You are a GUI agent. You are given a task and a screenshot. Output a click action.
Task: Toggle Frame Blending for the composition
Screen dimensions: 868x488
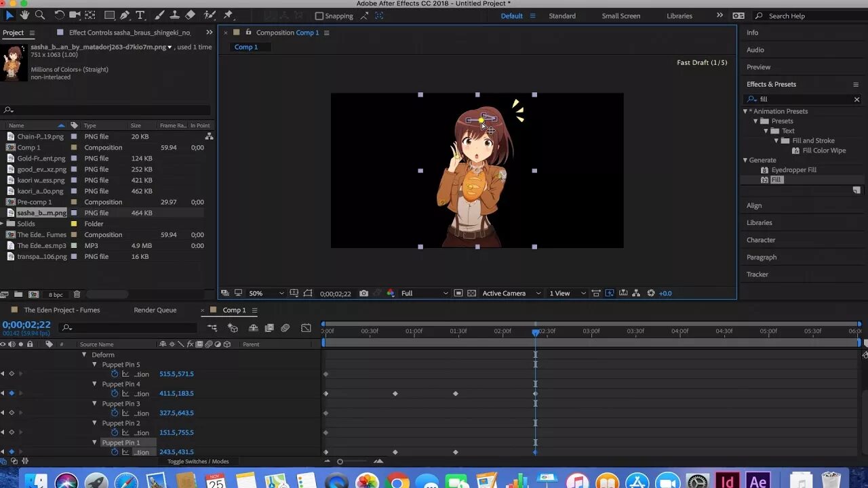tap(269, 328)
